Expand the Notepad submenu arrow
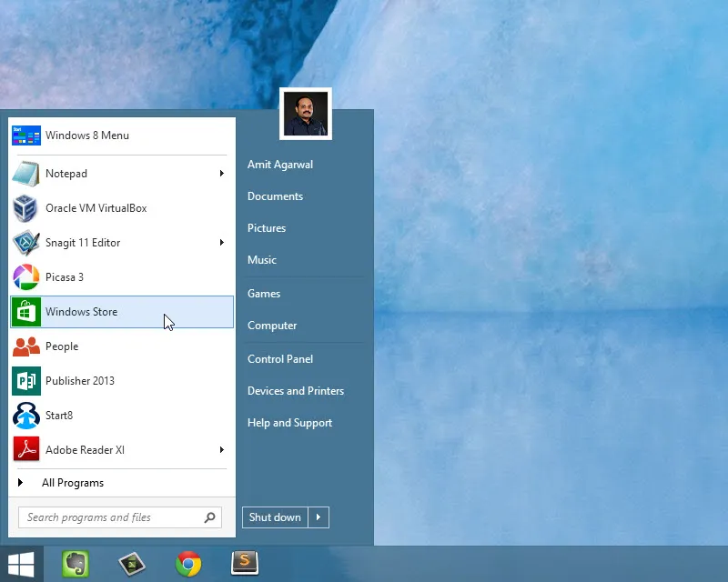Viewport: 728px width, 582px height. coord(221,173)
